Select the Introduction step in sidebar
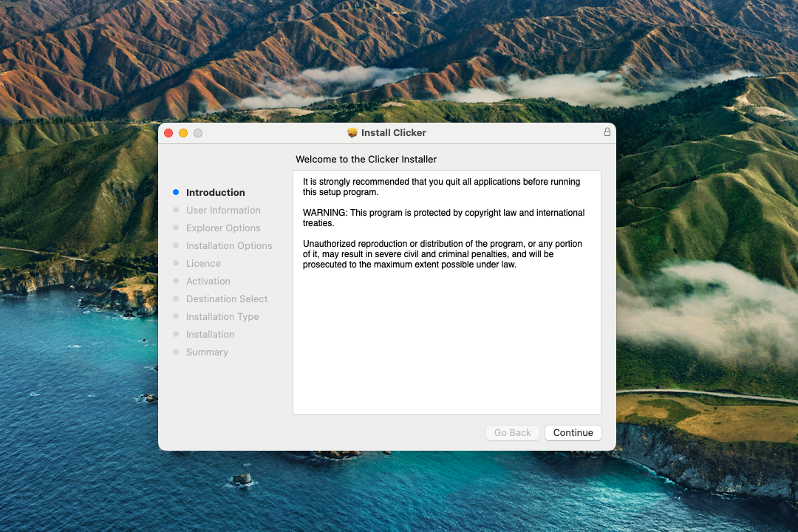798x532 pixels. coord(215,193)
